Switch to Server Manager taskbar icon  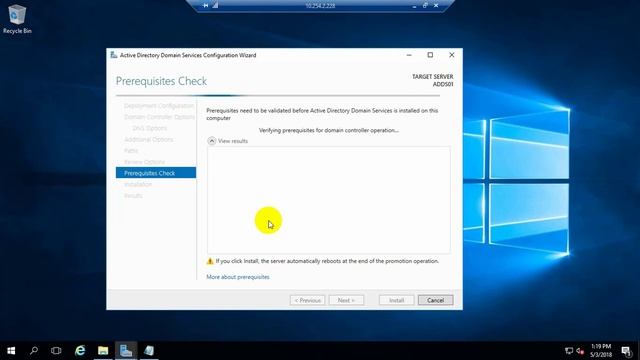[x=126, y=351]
